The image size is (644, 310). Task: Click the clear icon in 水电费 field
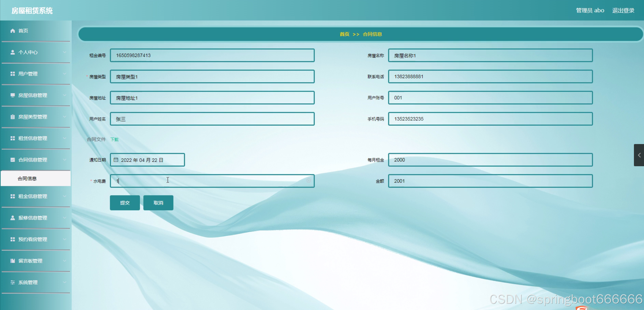coord(309,181)
